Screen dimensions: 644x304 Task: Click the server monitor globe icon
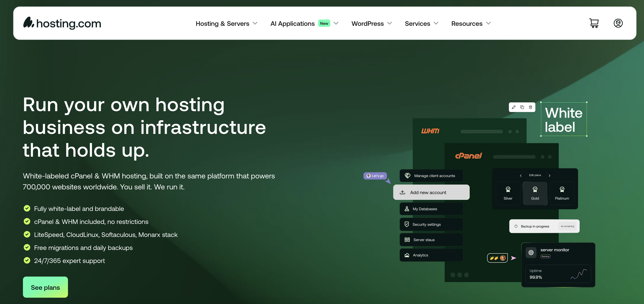pos(531,253)
